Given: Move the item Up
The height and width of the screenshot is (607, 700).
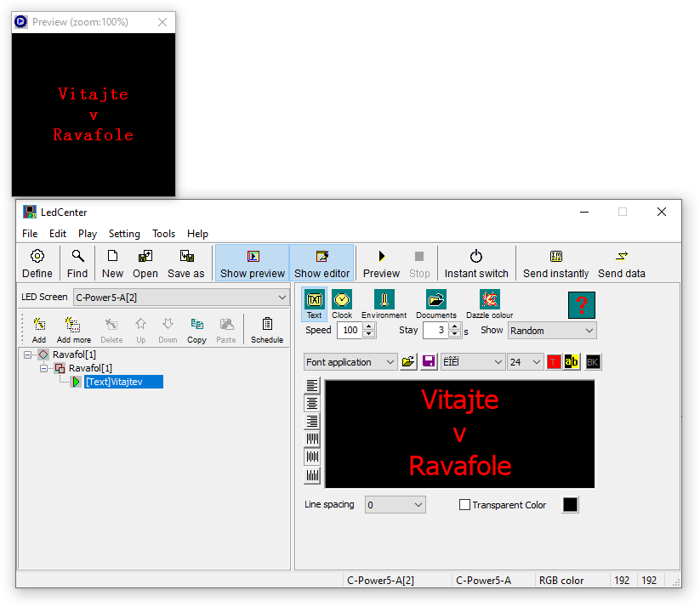Looking at the screenshot, I should 141,330.
